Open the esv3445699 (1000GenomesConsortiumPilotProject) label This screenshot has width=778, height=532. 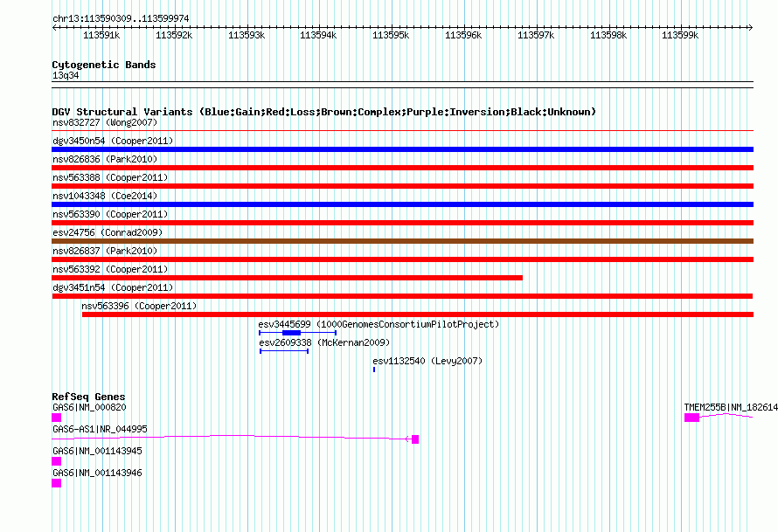pyautogui.click(x=379, y=324)
